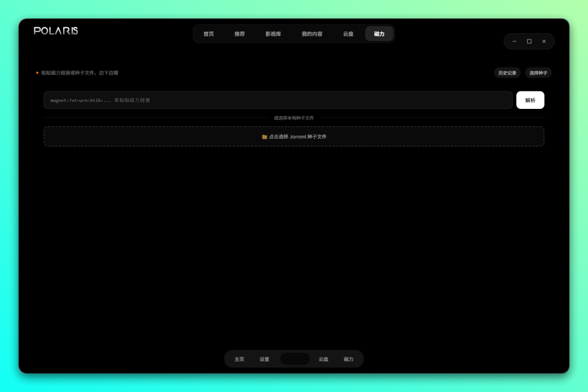Go to the 影视库 tab
This screenshot has width=588, height=392.
[x=273, y=34]
